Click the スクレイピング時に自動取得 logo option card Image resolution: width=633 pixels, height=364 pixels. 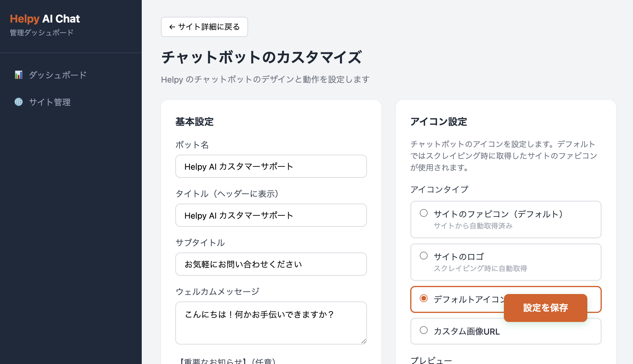(506, 262)
